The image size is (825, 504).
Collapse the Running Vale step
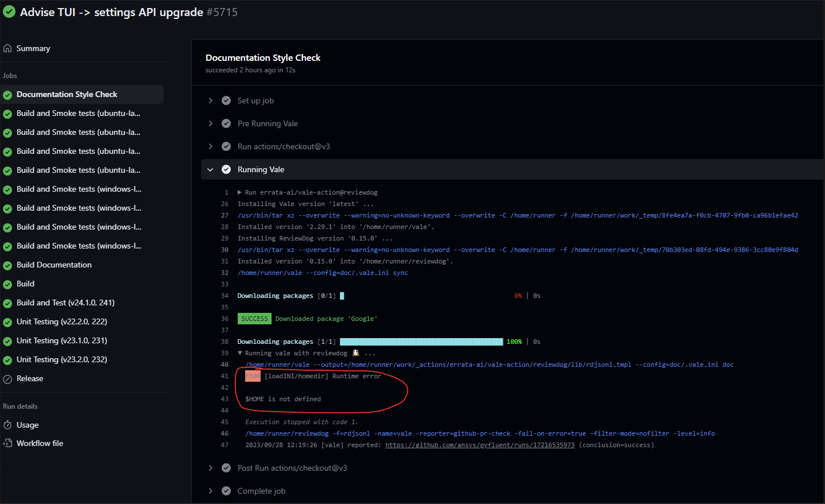tap(210, 169)
